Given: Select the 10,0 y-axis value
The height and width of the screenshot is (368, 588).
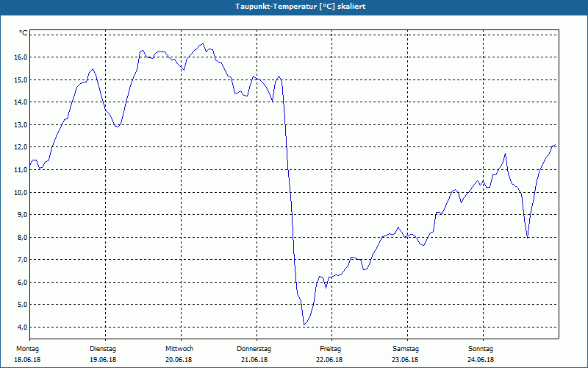Looking at the screenshot, I should pyautogui.click(x=21, y=192).
